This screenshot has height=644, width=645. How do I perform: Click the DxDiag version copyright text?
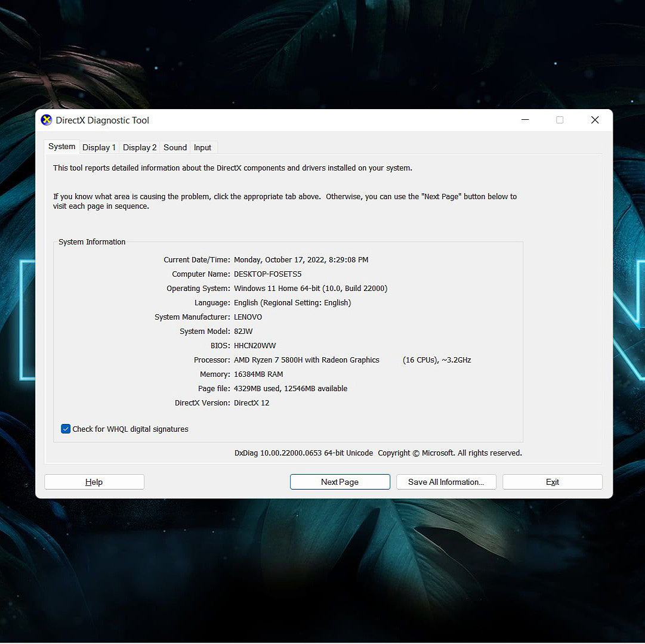point(378,453)
